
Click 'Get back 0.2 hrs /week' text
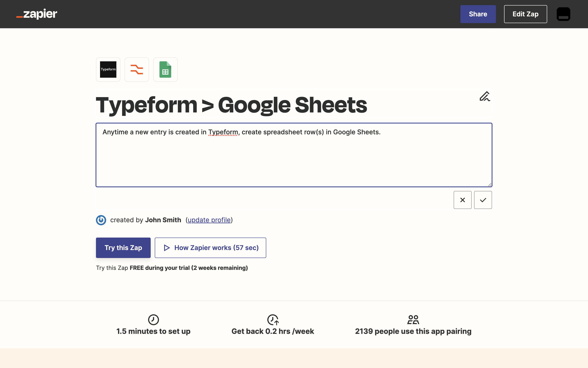[x=273, y=331]
